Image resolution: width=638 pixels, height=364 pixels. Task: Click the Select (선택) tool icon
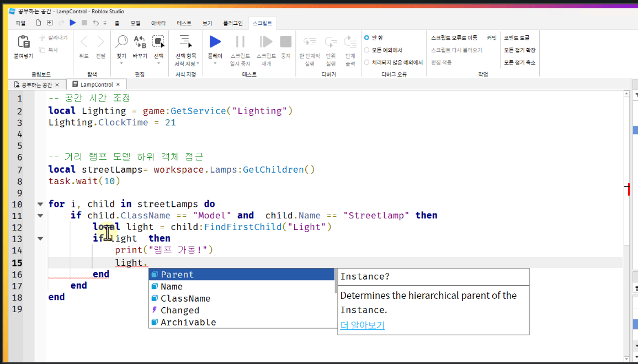click(158, 42)
